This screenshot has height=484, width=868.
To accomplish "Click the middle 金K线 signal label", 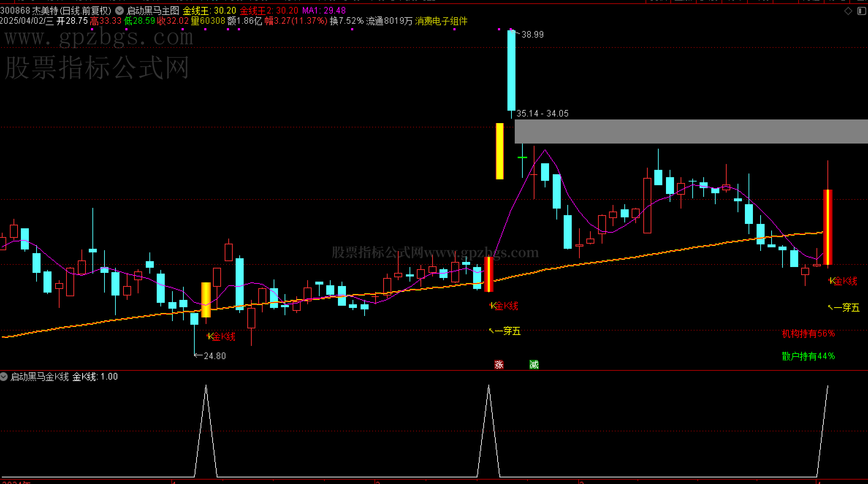I will [x=504, y=306].
